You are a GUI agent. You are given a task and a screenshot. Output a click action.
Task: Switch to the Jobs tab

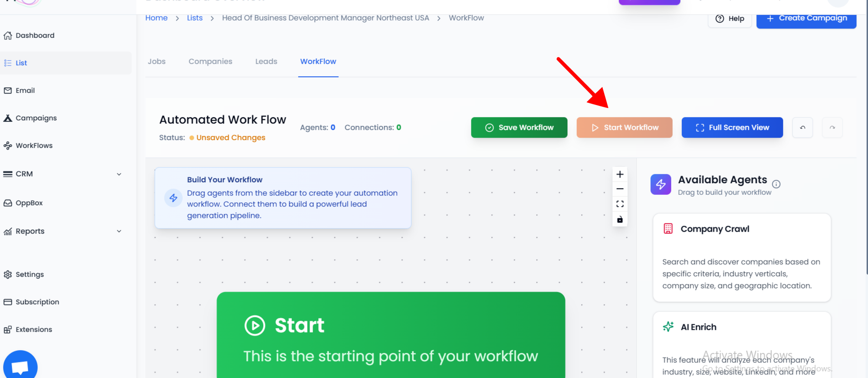[157, 62]
